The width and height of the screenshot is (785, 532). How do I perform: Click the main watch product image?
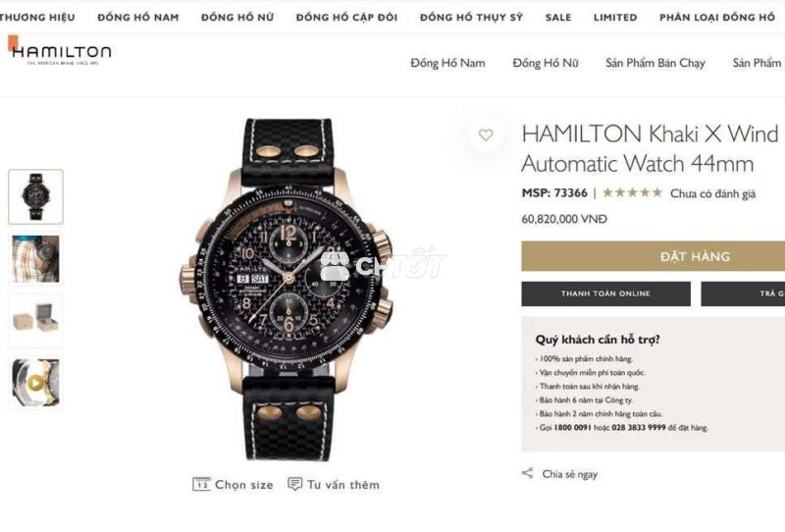[x=288, y=290]
